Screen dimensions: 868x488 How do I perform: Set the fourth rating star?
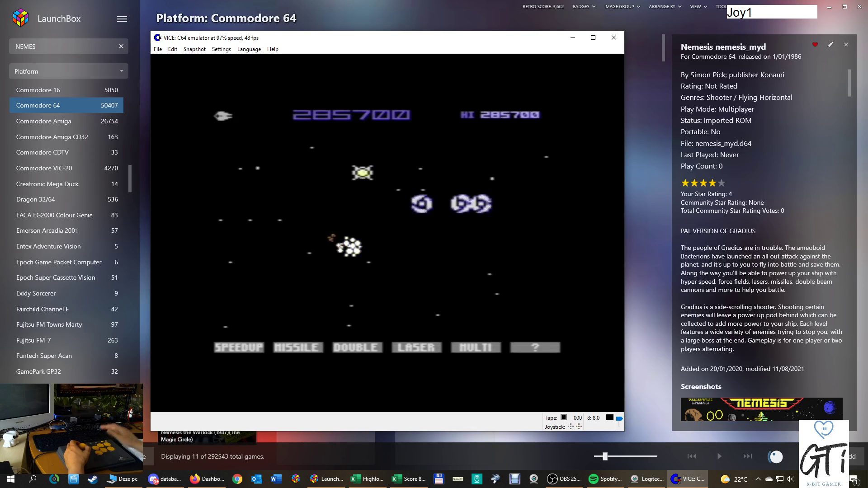pyautogui.click(x=712, y=183)
